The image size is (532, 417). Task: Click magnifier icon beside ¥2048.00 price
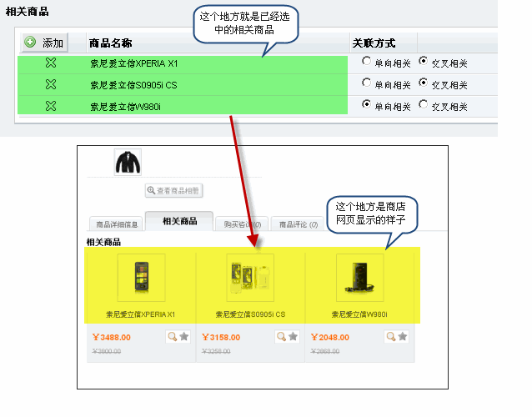pos(391,337)
